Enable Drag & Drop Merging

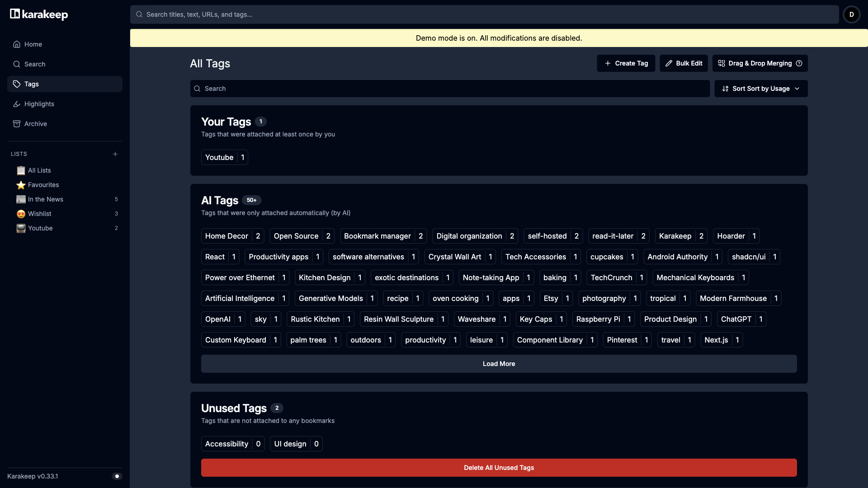pos(760,63)
